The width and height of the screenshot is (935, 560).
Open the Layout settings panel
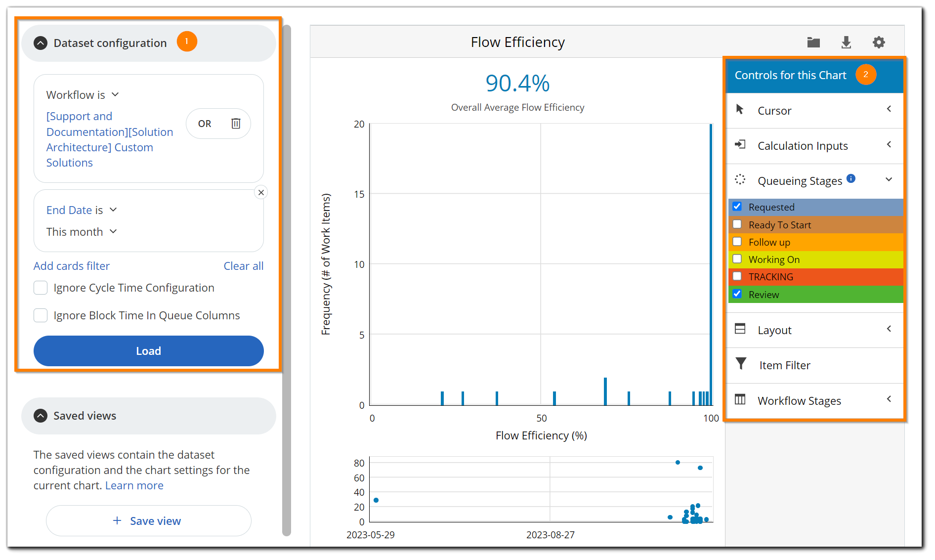point(774,330)
